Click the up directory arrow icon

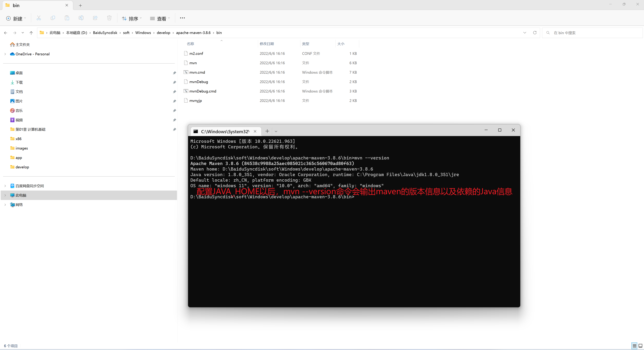[x=31, y=32]
